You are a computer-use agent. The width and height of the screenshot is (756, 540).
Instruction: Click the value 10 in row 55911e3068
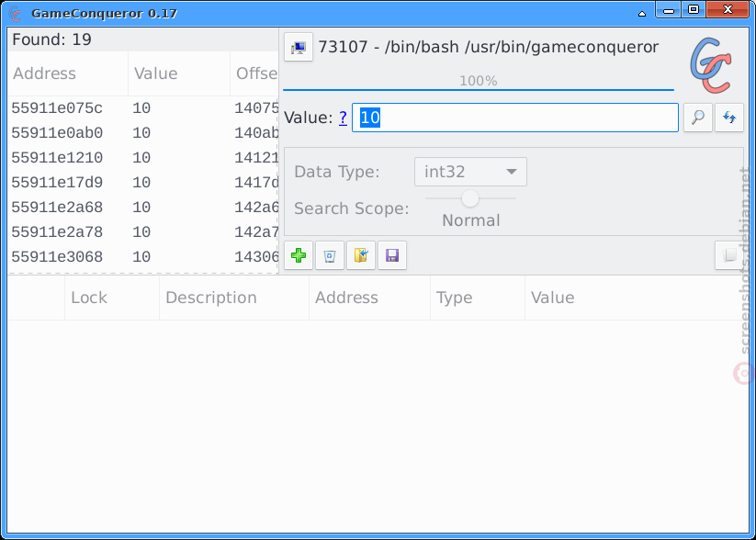141,257
